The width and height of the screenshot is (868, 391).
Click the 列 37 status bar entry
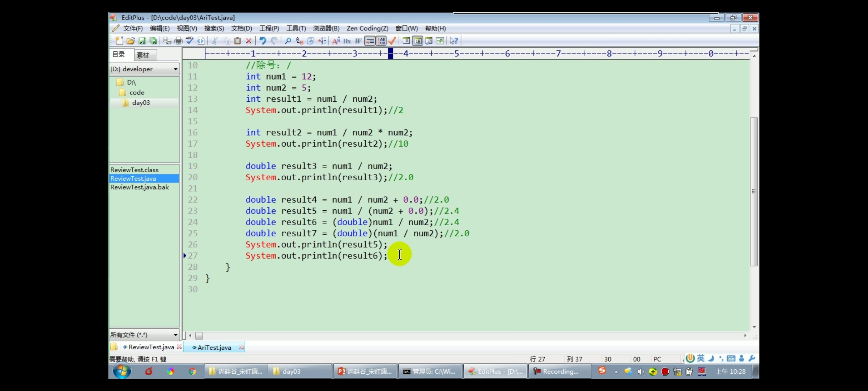pos(574,359)
